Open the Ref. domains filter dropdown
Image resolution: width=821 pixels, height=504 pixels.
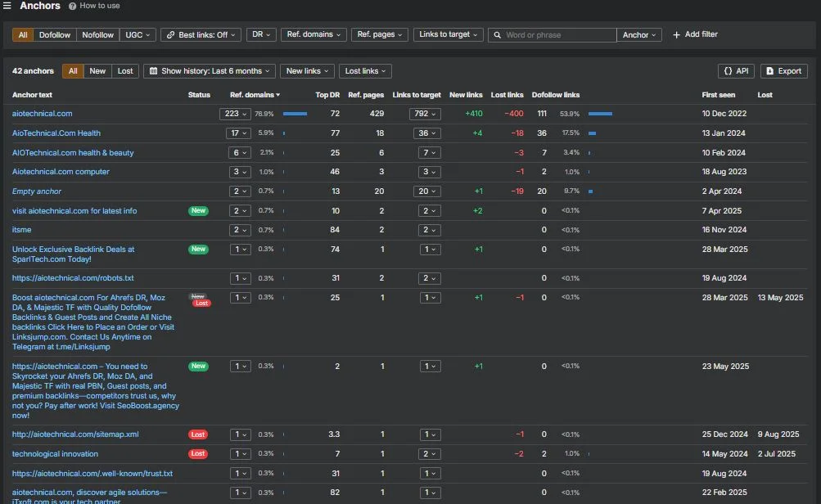click(314, 34)
